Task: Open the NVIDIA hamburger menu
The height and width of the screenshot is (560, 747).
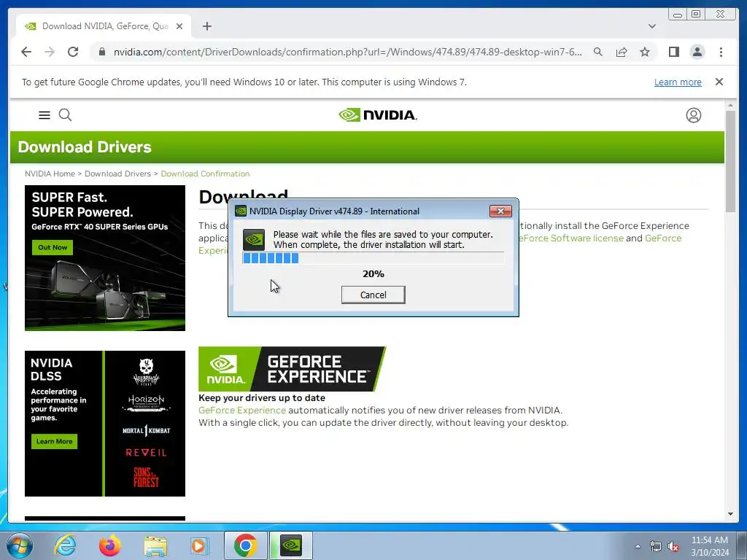Action: pyautogui.click(x=44, y=114)
